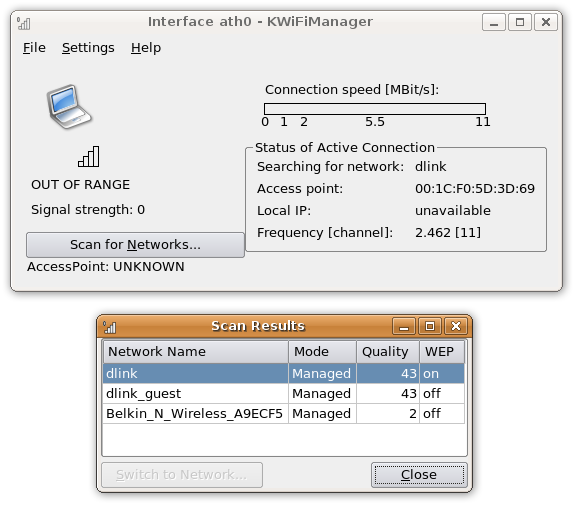Maximize the Scan Results window
The image size is (573, 505).
[430, 326]
